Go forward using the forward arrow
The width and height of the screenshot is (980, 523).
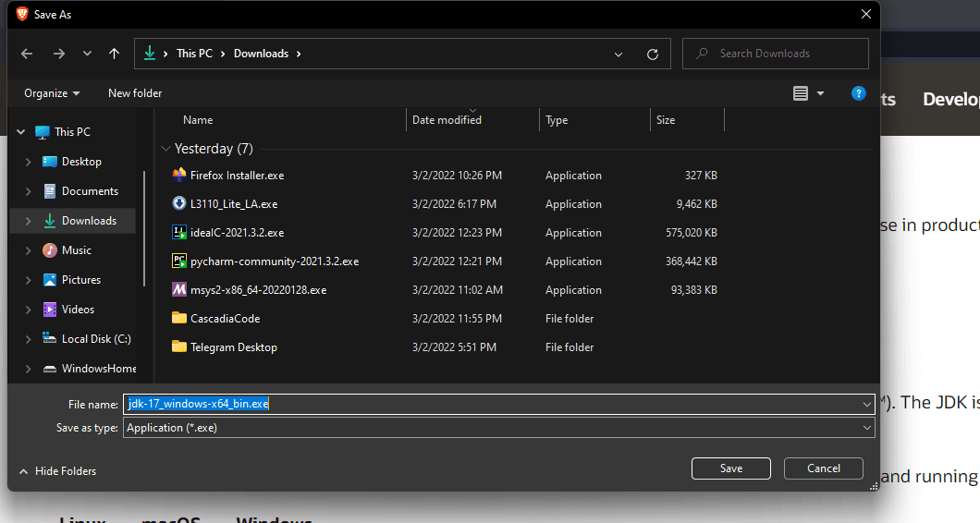pyautogui.click(x=59, y=54)
